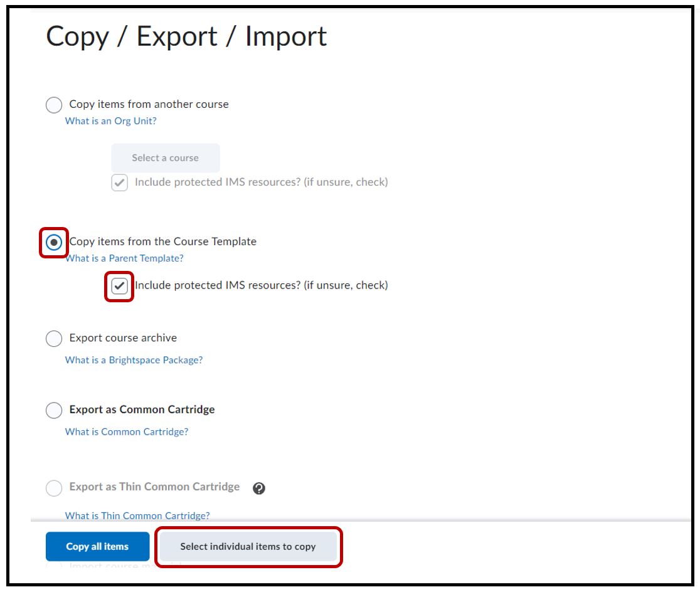This screenshot has width=700, height=592.
Task: Choose the 'Copy items from the Course Template' radio
Action: [x=54, y=242]
